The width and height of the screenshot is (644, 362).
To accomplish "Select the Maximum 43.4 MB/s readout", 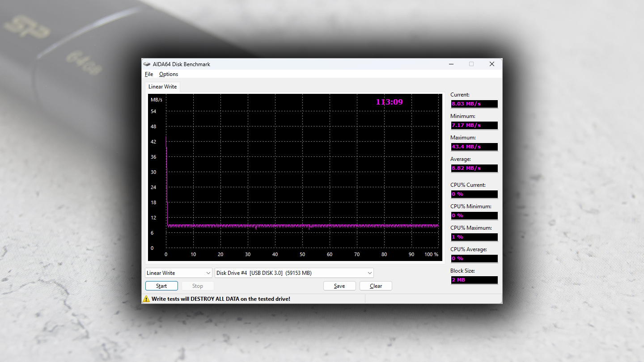I will 474,147.
